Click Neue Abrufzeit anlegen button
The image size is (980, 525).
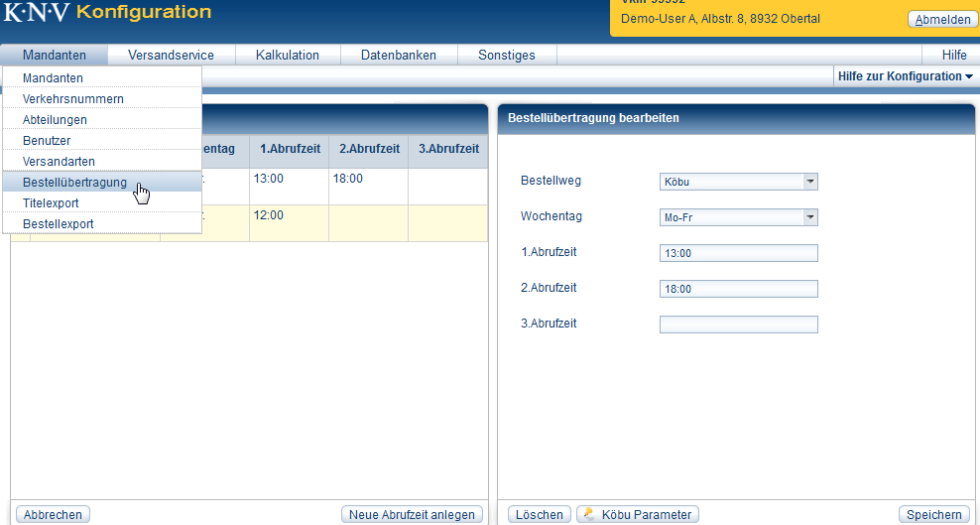coord(412,514)
